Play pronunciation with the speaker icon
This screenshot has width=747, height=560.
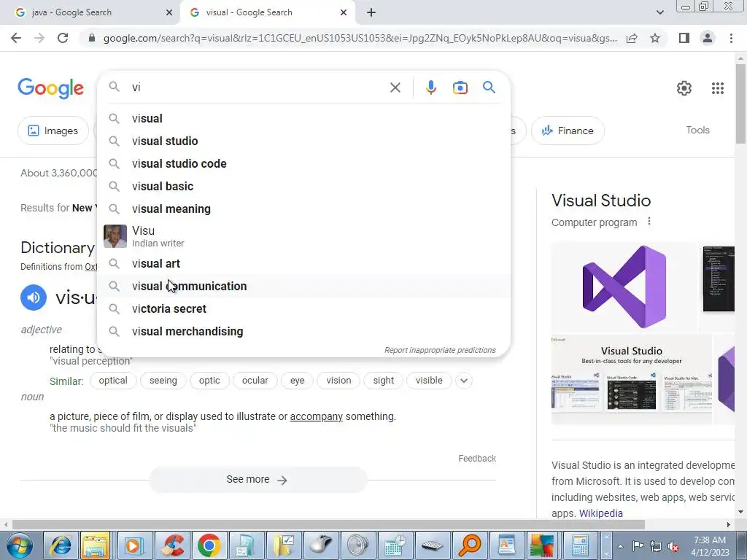click(x=34, y=297)
